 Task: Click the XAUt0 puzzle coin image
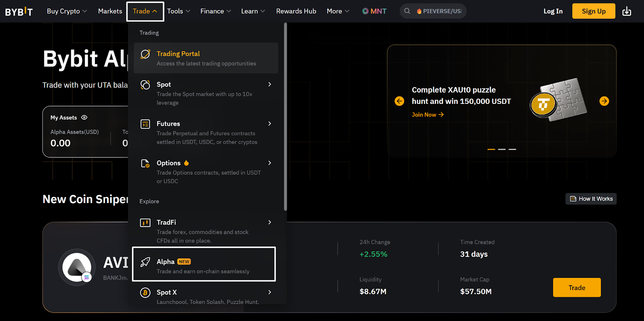pos(559,99)
